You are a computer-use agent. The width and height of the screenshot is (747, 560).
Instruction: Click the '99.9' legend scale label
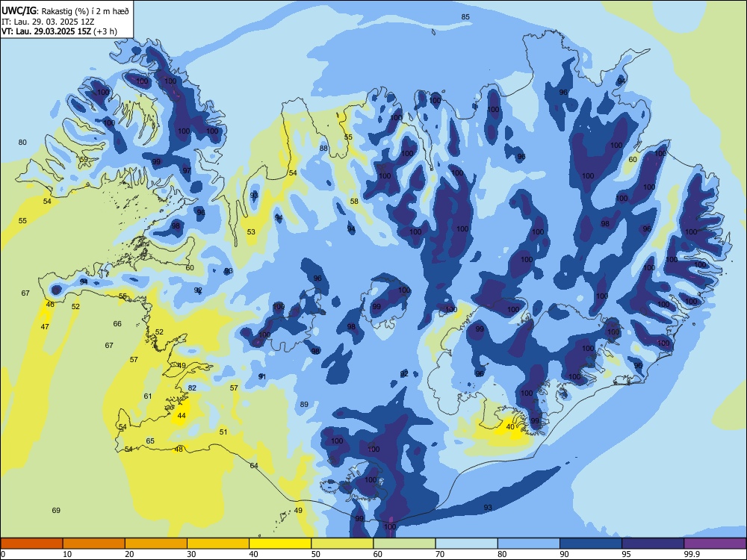tap(691, 554)
